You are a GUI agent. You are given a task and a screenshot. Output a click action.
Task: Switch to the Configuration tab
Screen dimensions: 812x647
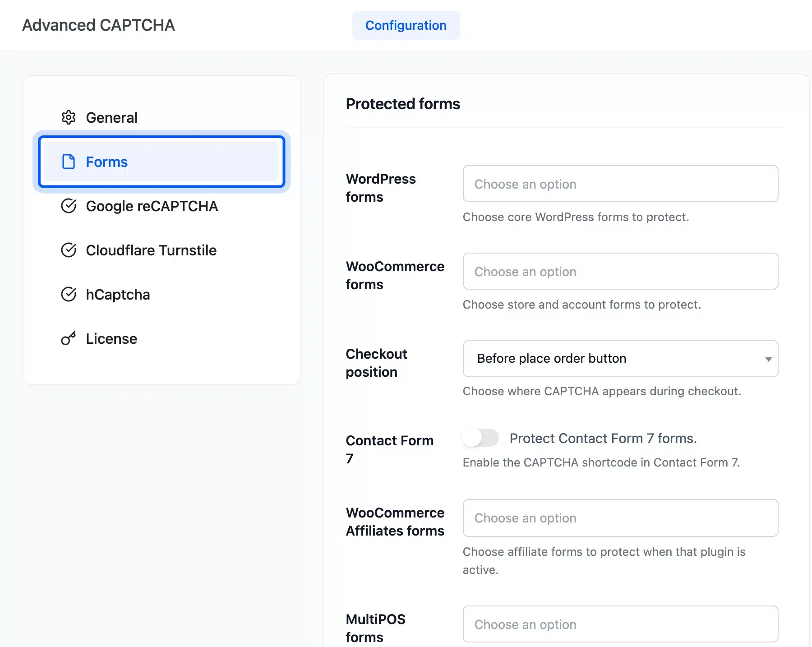pyautogui.click(x=406, y=25)
